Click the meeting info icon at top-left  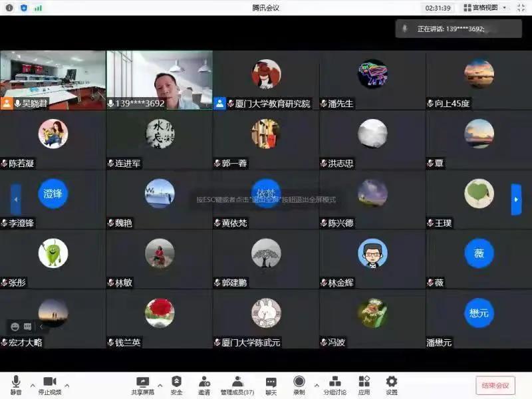click(9, 8)
